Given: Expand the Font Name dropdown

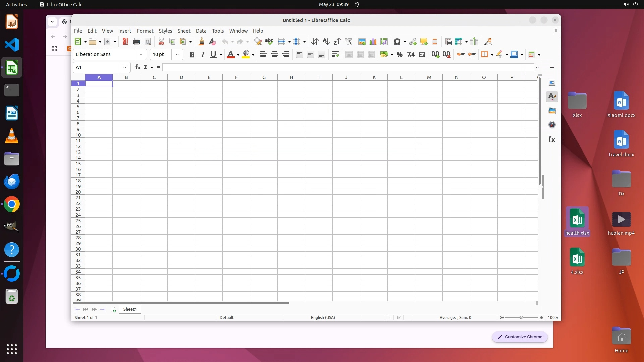Looking at the screenshot, I should (x=141, y=54).
